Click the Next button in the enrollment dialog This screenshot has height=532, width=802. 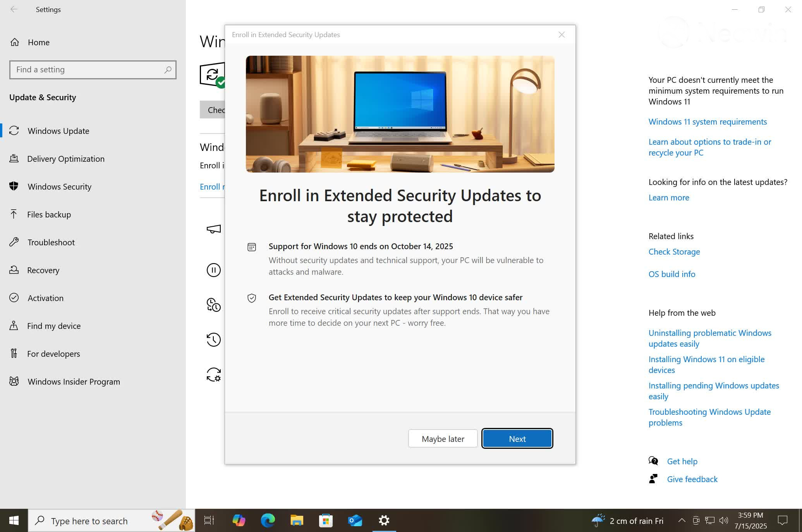[517, 438]
